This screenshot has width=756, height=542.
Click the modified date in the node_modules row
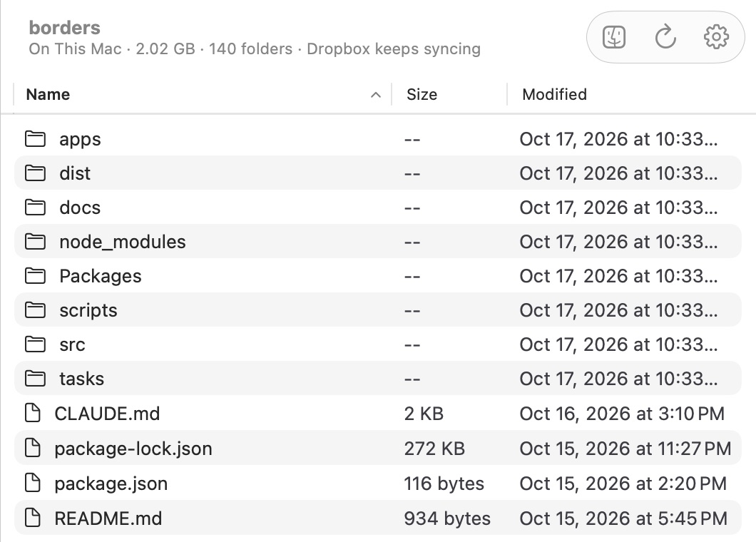(618, 242)
